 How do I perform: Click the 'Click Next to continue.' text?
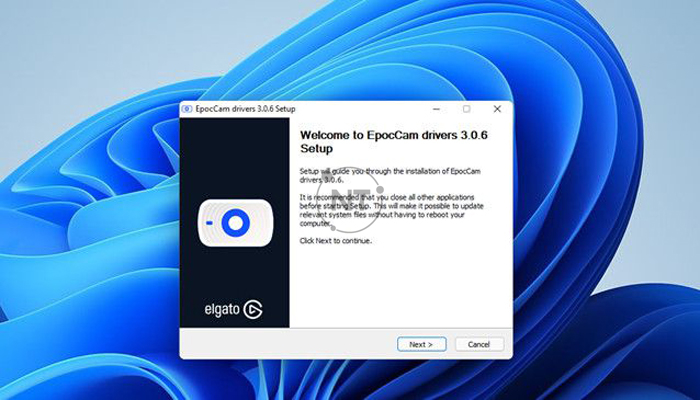point(335,241)
